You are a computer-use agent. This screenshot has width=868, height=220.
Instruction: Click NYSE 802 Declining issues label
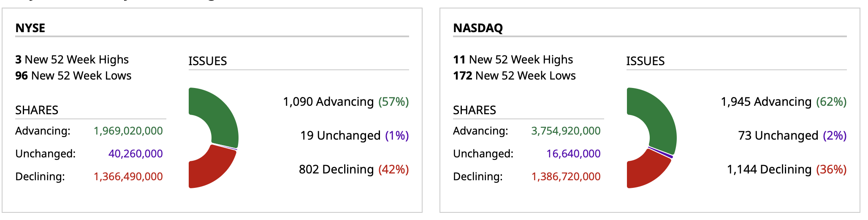click(353, 169)
